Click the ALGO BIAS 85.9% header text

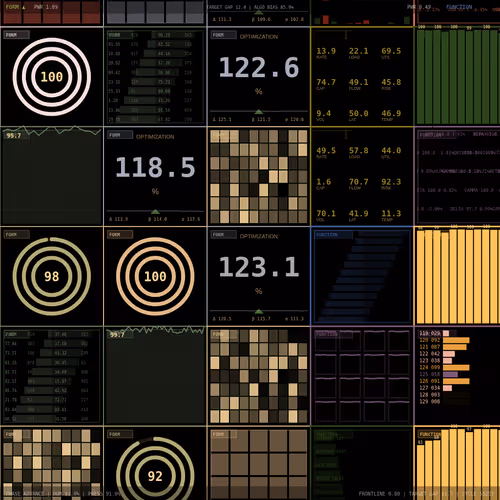(x=274, y=7)
